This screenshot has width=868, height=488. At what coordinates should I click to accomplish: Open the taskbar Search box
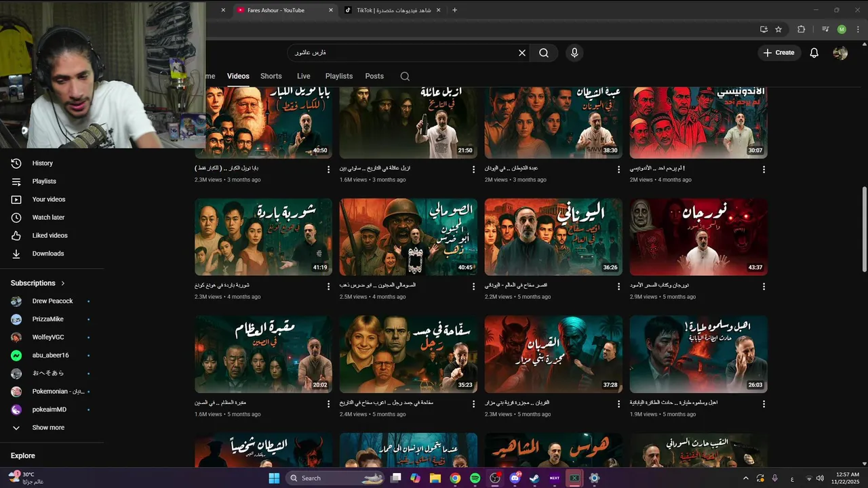(x=334, y=478)
